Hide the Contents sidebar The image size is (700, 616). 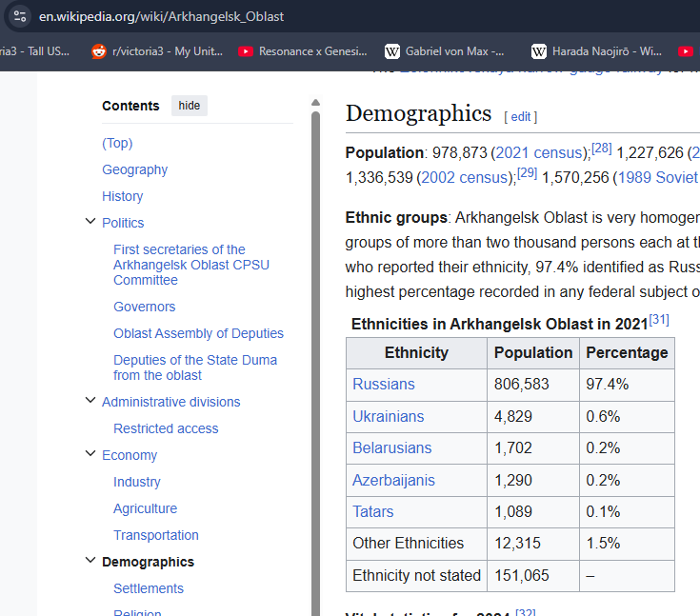pyautogui.click(x=190, y=106)
